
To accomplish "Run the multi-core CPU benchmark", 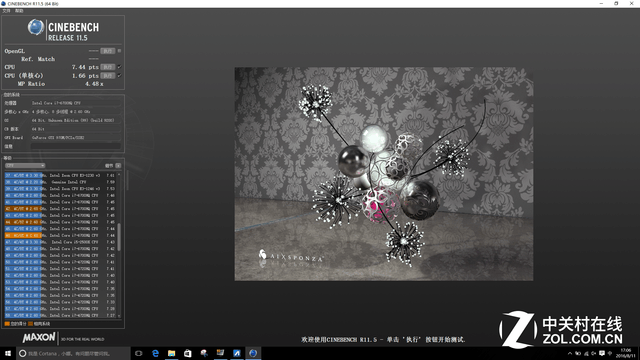I will [108, 67].
